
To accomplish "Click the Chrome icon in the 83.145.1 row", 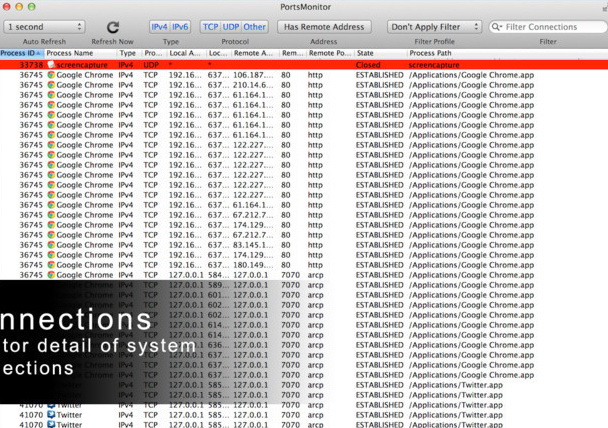I will click(x=51, y=245).
